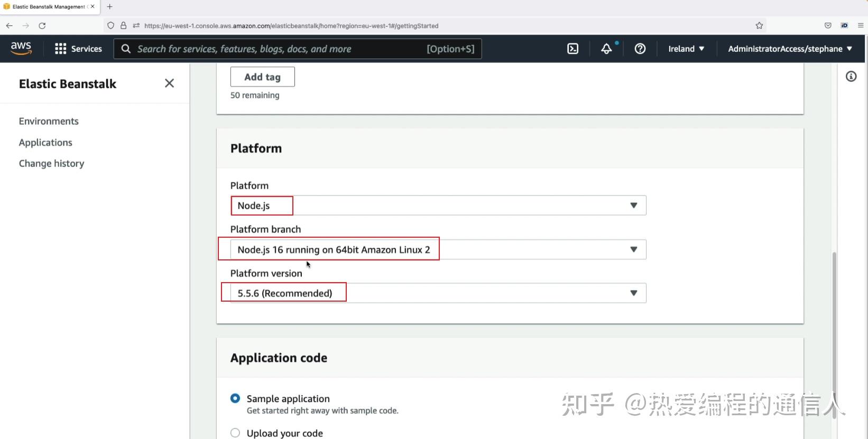Screen dimensions: 868x439
Task: Open Environments in the sidebar
Action: 49,121
